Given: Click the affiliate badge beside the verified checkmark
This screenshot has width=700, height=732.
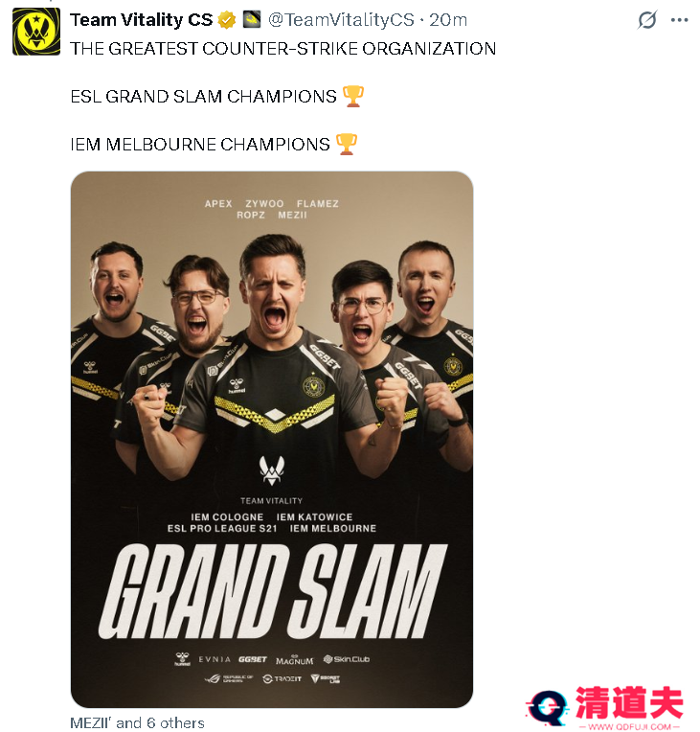Looking at the screenshot, I should [x=252, y=19].
